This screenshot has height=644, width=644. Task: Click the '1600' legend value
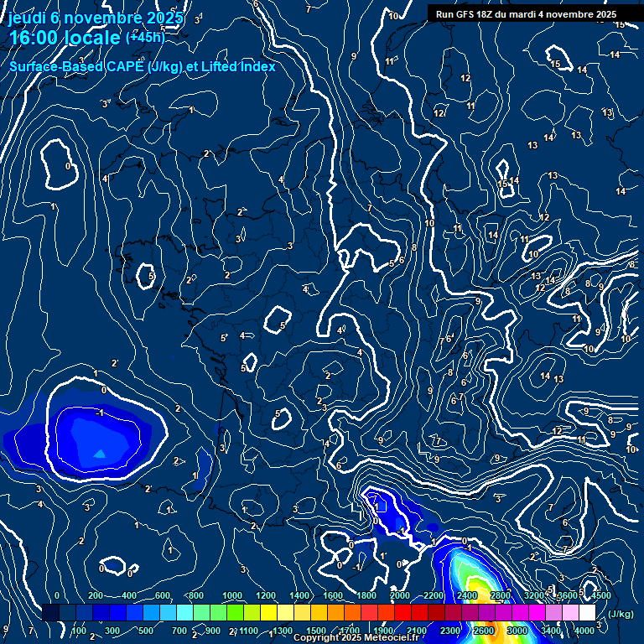click(x=333, y=595)
